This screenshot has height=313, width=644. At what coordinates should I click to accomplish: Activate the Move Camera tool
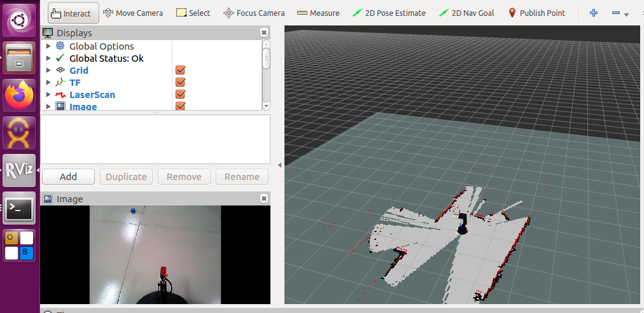tap(132, 13)
